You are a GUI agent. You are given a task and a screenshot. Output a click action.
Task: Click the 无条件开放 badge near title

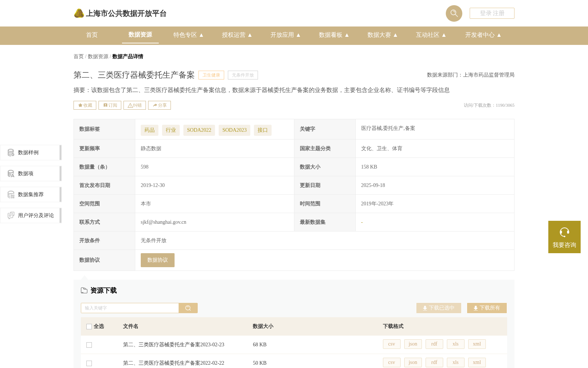pyautogui.click(x=243, y=75)
